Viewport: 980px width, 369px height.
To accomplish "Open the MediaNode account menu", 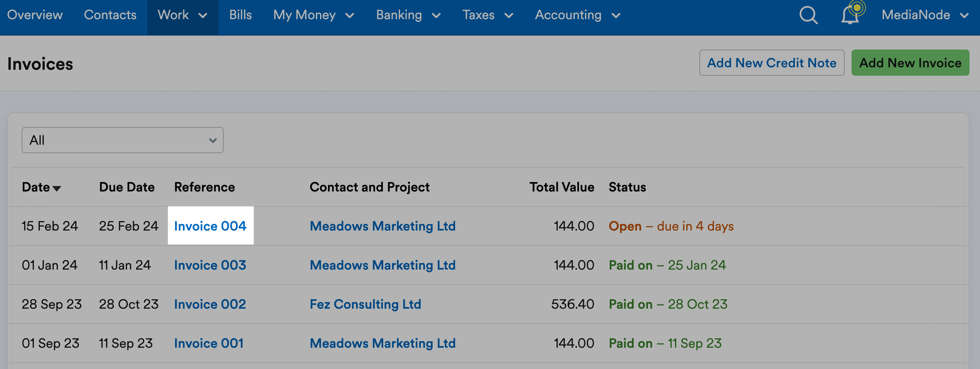I will click(925, 15).
